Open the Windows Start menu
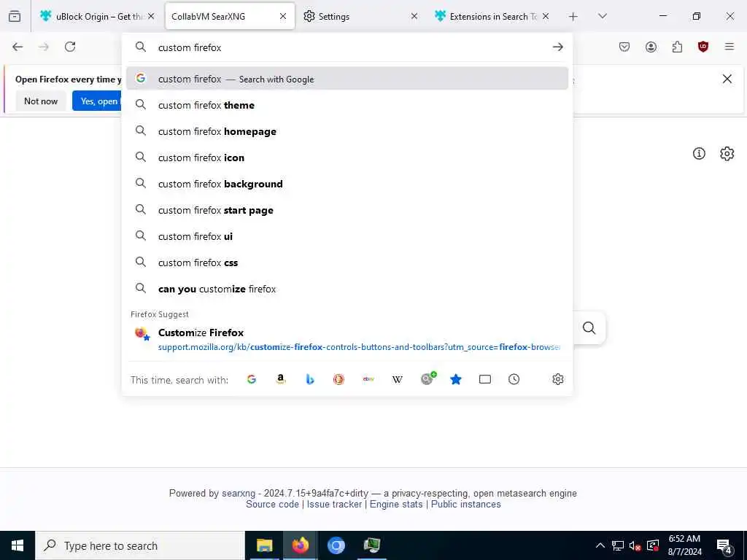The height and width of the screenshot is (560, 747). click(x=18, y=545)
